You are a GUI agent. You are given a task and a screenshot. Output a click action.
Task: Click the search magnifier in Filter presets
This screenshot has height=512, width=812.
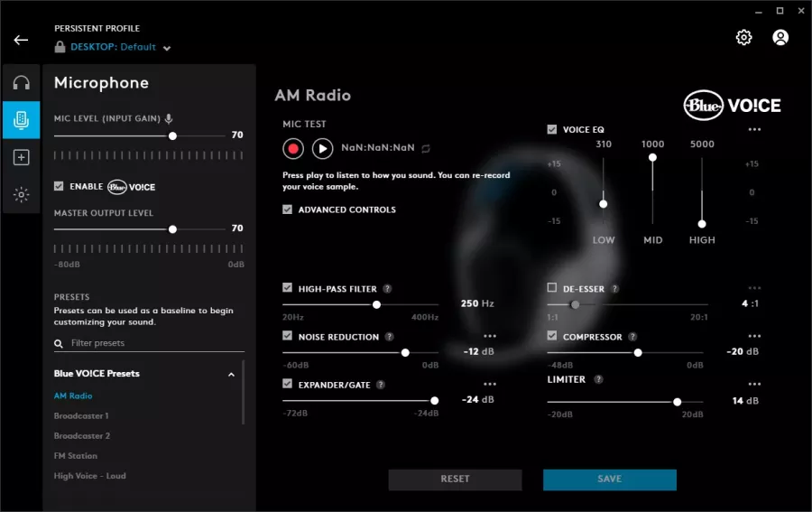[x=59, y=343]
